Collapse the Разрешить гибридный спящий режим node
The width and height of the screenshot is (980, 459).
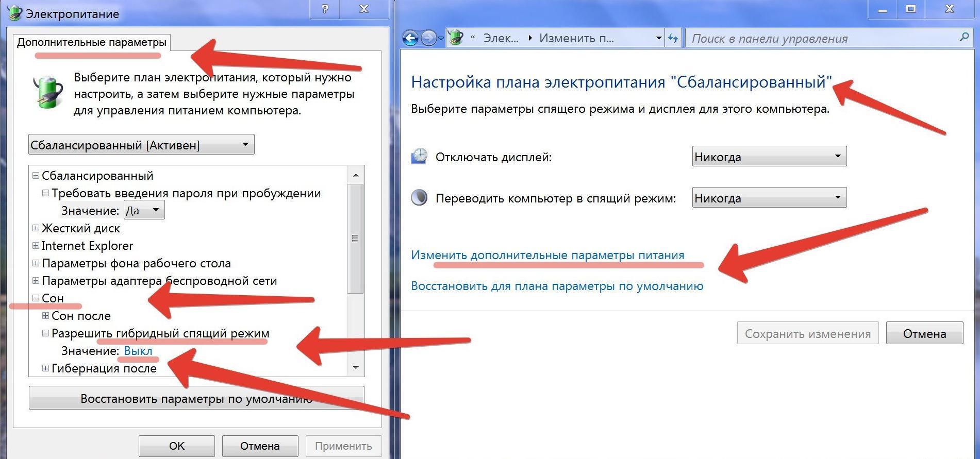coord(45,333)
